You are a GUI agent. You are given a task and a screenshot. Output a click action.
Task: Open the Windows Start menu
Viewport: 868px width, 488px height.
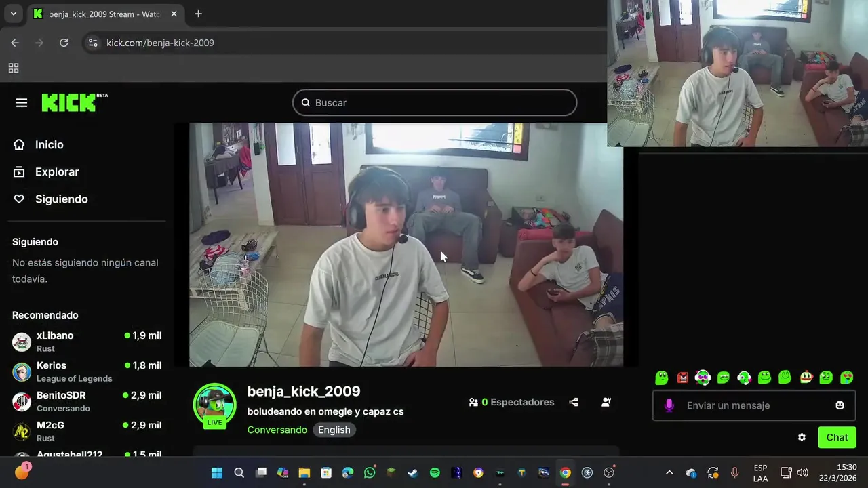point(217,473)
